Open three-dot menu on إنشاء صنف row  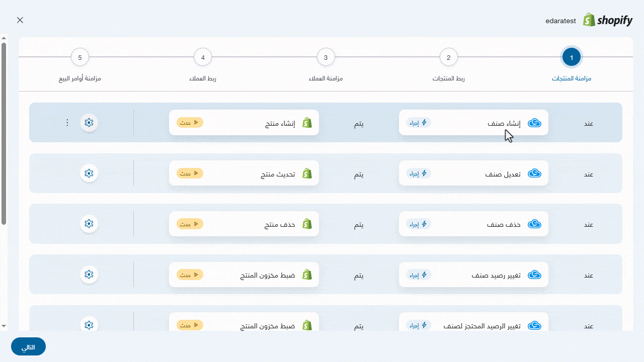67,123
